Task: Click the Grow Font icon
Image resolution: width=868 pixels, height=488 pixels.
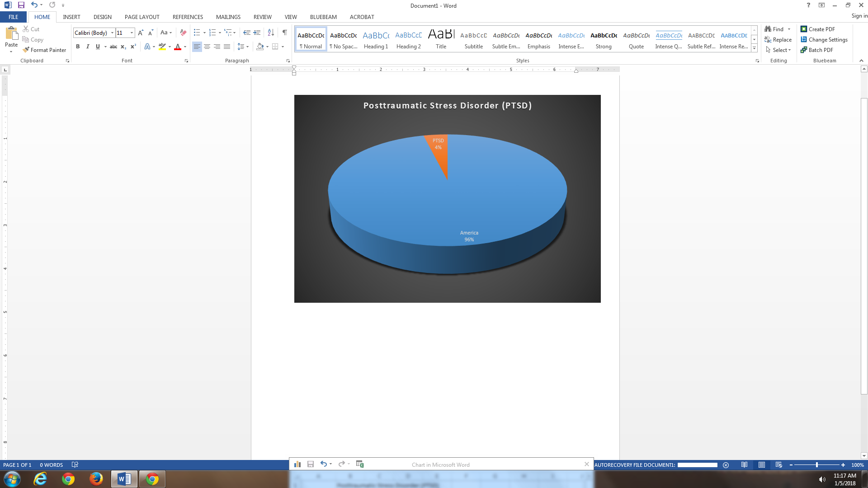Action: tap(141, 33)
